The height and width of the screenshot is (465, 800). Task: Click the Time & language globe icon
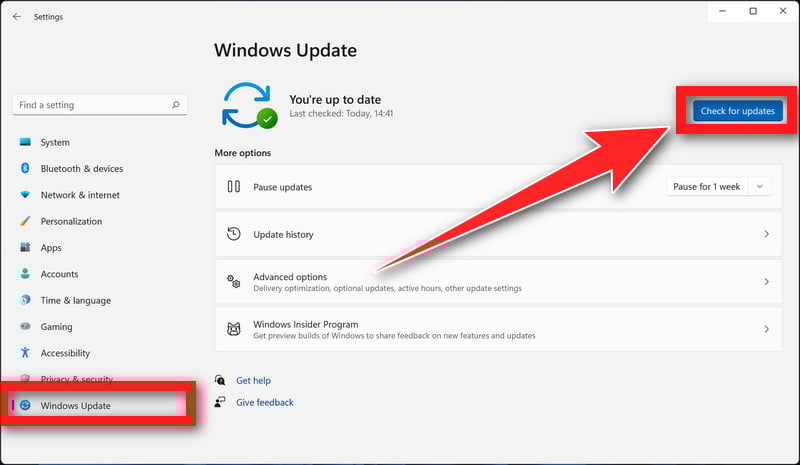click(x=25, y=300)
